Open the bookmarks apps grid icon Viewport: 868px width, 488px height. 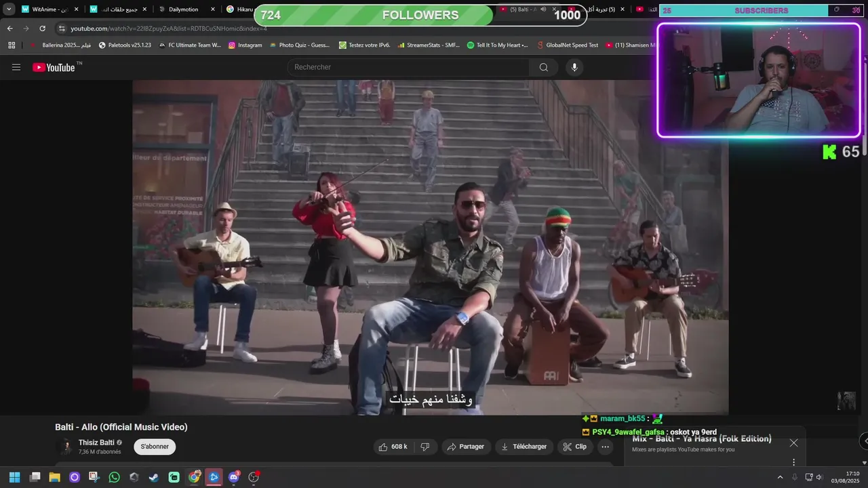12,45
